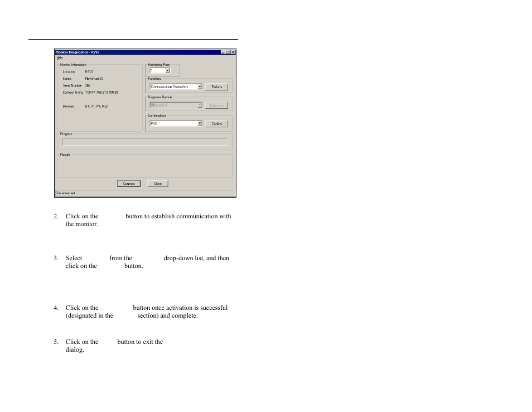This screenshot has height=412, width=532.
Task: Click the devices list U1, V1, P1, MLI1
Action: click(x=96, y=107)
